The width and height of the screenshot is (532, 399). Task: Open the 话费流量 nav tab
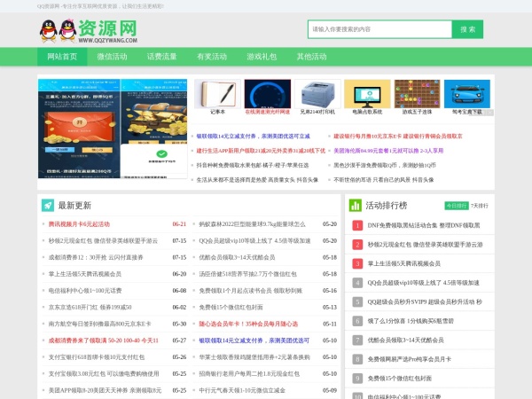(x=162, y=57)
